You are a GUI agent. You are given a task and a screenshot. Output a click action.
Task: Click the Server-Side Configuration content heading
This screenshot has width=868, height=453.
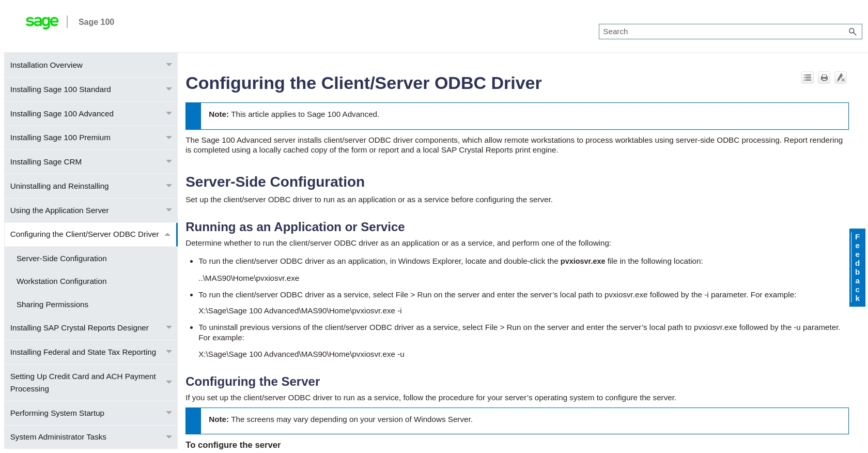[x=275, y=182]
